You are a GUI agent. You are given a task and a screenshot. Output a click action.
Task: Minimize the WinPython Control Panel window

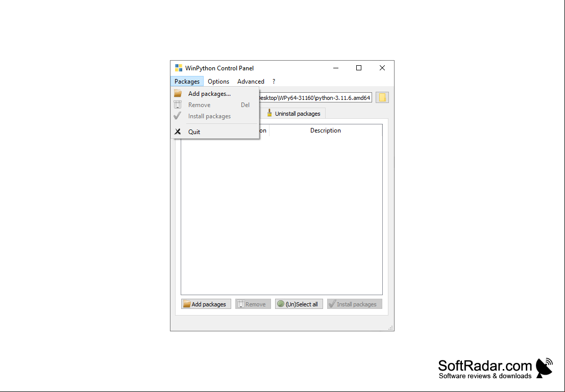coord(336,68)
